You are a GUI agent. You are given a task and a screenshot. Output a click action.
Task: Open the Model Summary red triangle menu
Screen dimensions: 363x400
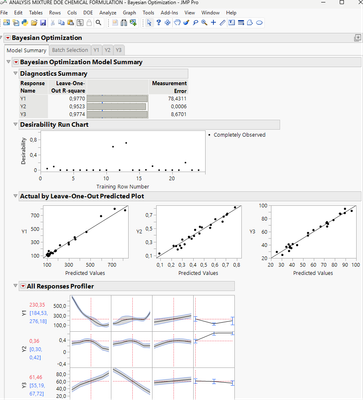point(16,62)
